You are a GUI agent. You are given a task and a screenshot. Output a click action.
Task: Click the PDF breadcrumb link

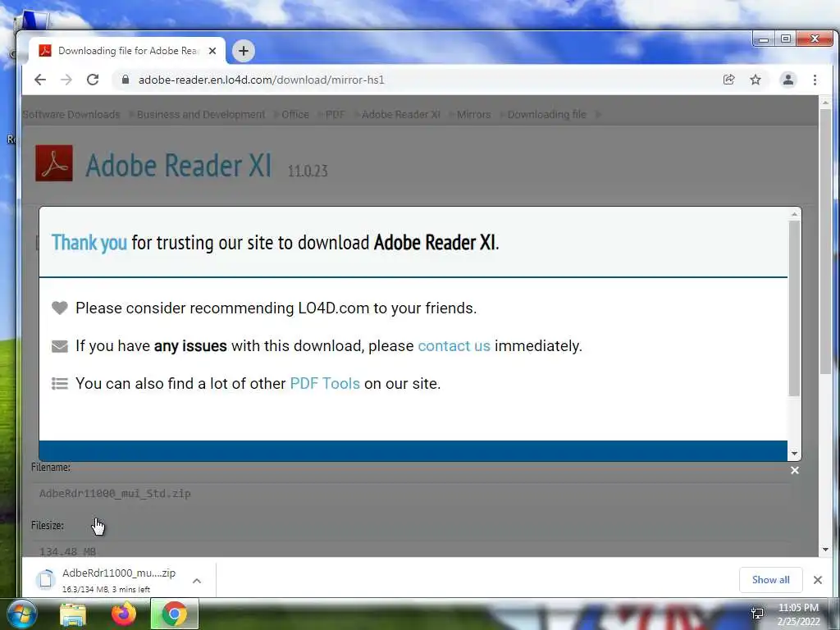[336, 114]
